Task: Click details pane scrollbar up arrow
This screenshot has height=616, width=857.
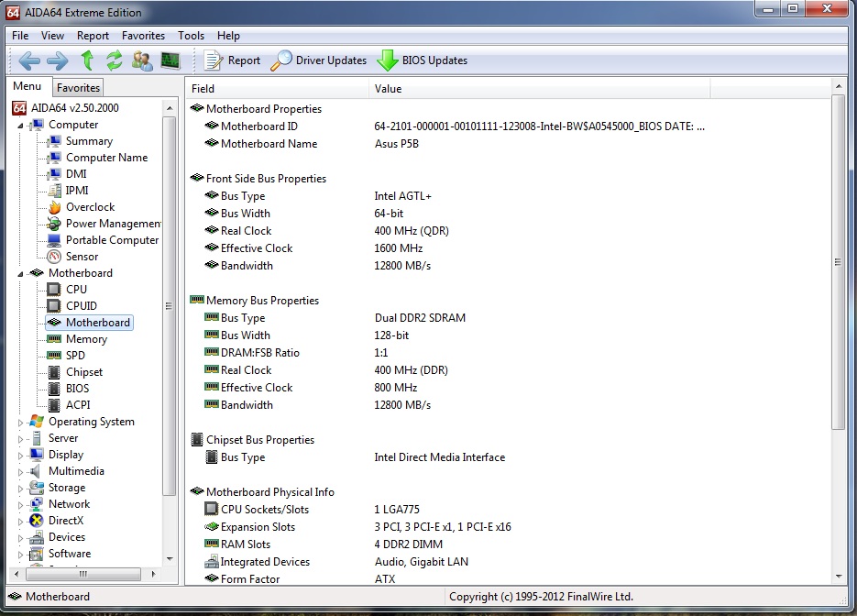Action: coord(839,86)
